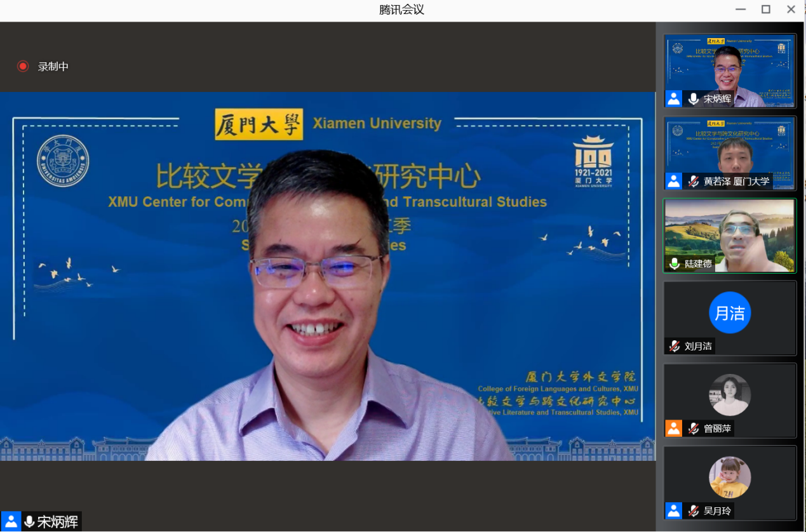Click the microphone icon on 宋炳辉 thumbnail
Viewport: 806px width, 532px height.
pos(693,99)
